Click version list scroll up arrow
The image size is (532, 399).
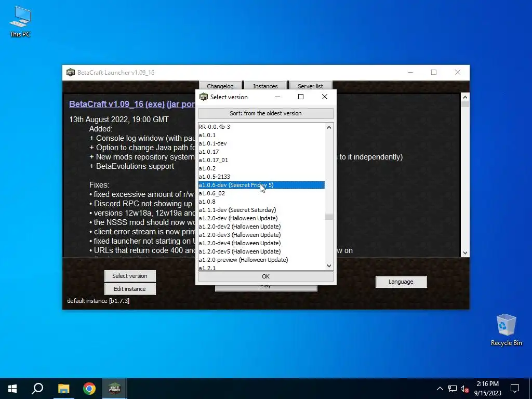(x=329, y=127)
